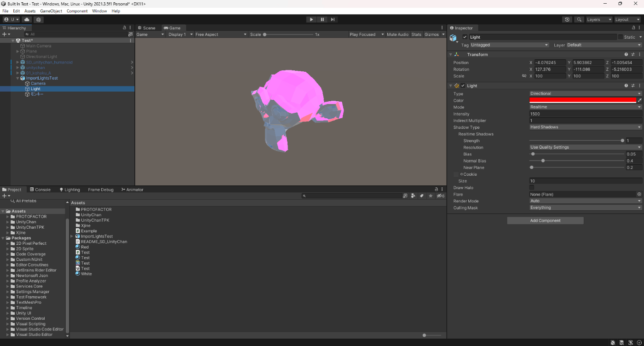Image resolution: width=644 pixels, height=346 pixels.
Task: Click the Play button
Action: point(311,19)
